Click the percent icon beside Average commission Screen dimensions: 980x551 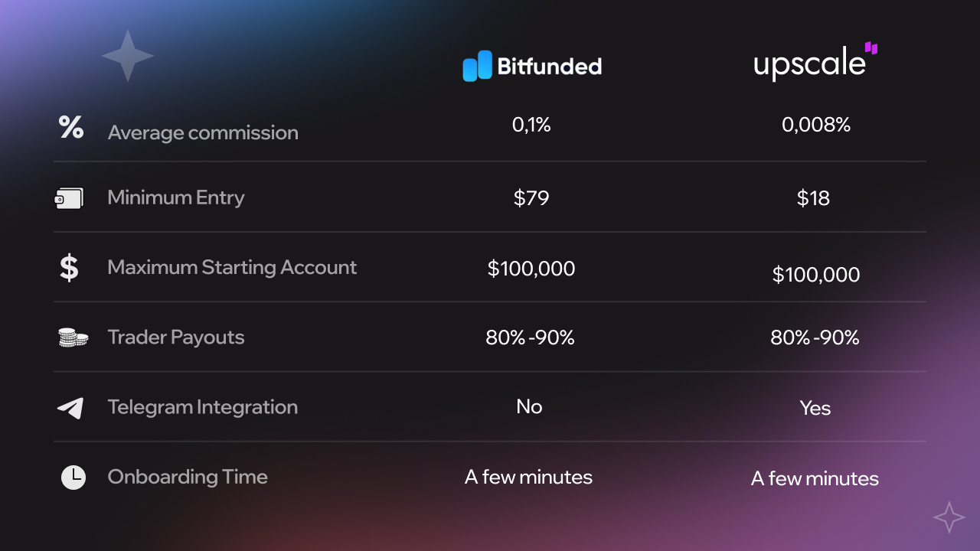pyautogui.click(x=71, y=127)
